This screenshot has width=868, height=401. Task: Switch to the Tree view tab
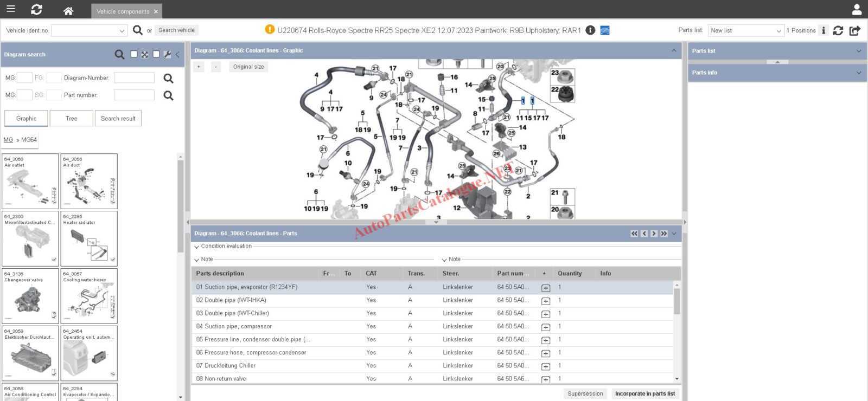[71, 119]
